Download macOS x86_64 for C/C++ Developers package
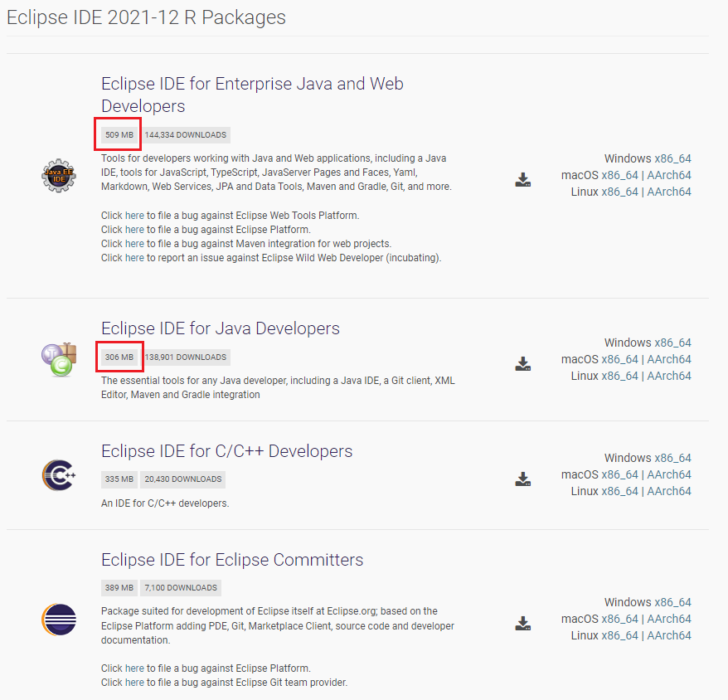Image resolution: width=728 pixels, height=700 pixels. click(x=619, y=474)
